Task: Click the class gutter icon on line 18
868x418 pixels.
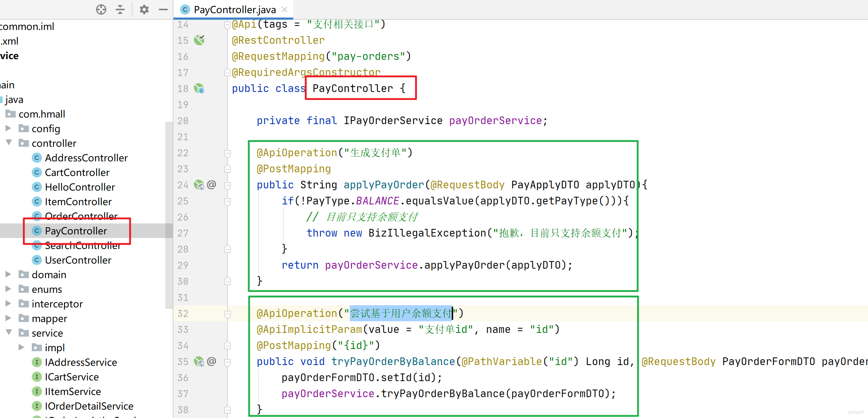Action: [x=199, y=88]
